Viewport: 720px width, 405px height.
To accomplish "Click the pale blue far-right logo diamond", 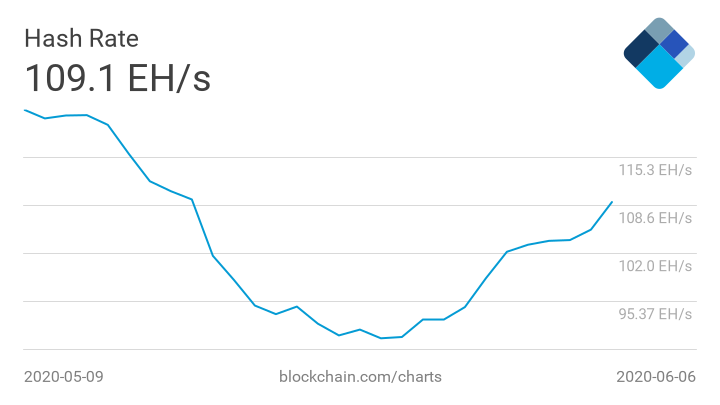I will point(686,55).
